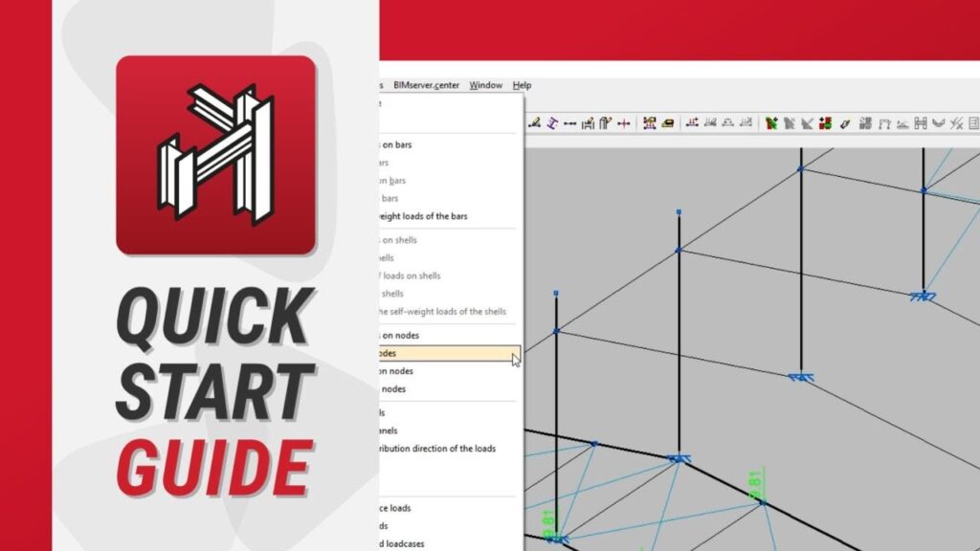Click the list icon at toolbar's right end

tap(973, 123)
